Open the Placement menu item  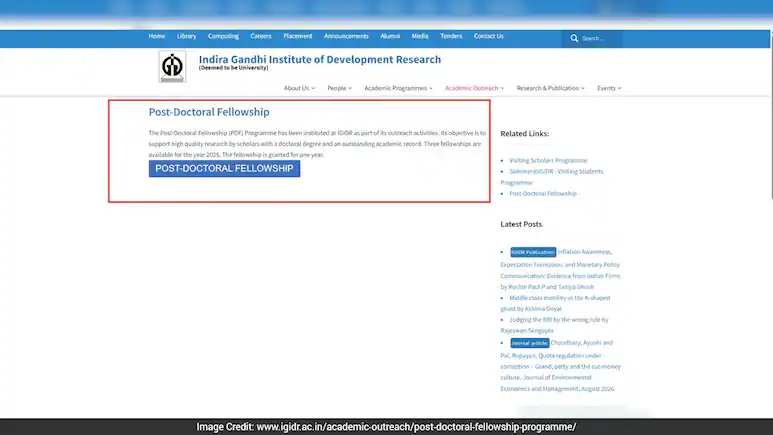tap(298, 36)
